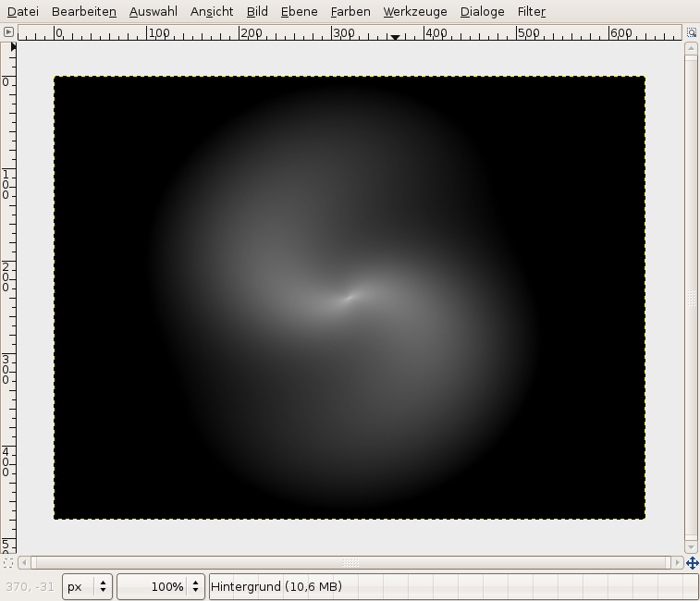Image resolution: width=700 pixels, height=601 pixels.
Task: Click the vertical scrollbar down arrow
Action: tap(691, 546)
